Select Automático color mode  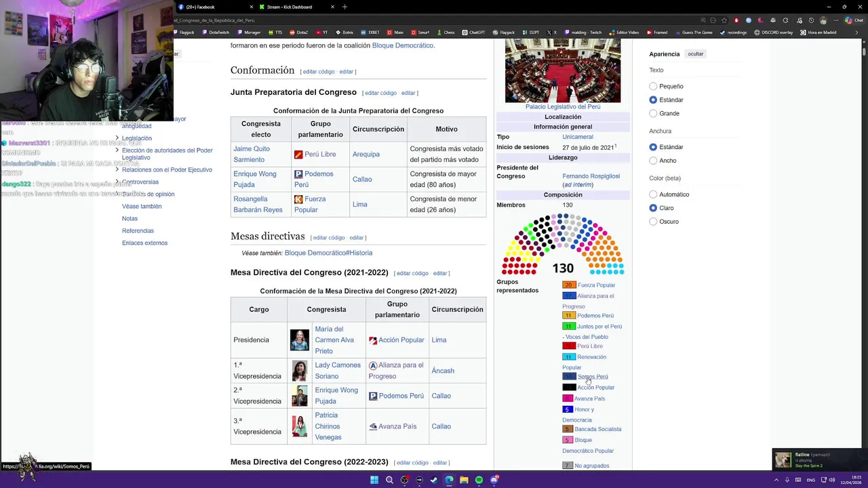point(653,195)
